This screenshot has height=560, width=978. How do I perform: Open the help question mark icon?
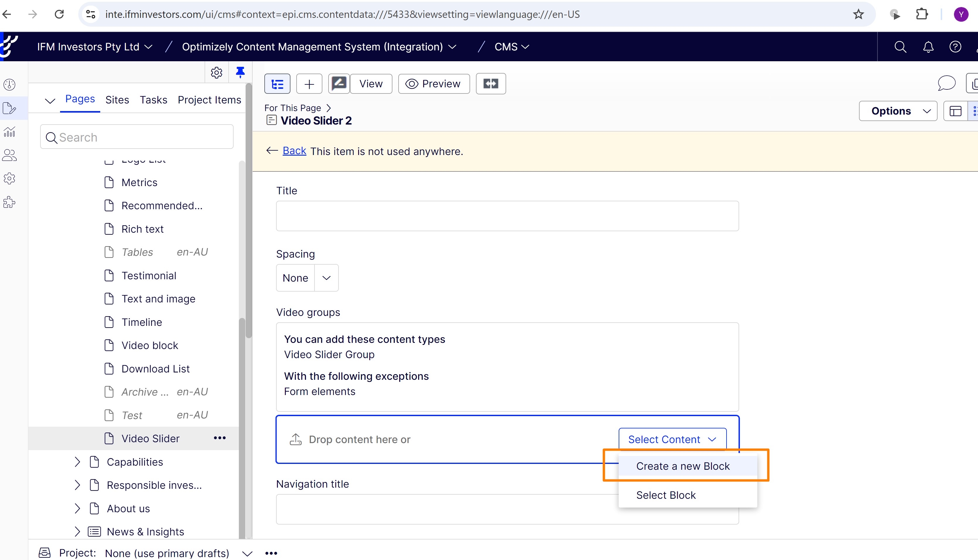(955, 47)
